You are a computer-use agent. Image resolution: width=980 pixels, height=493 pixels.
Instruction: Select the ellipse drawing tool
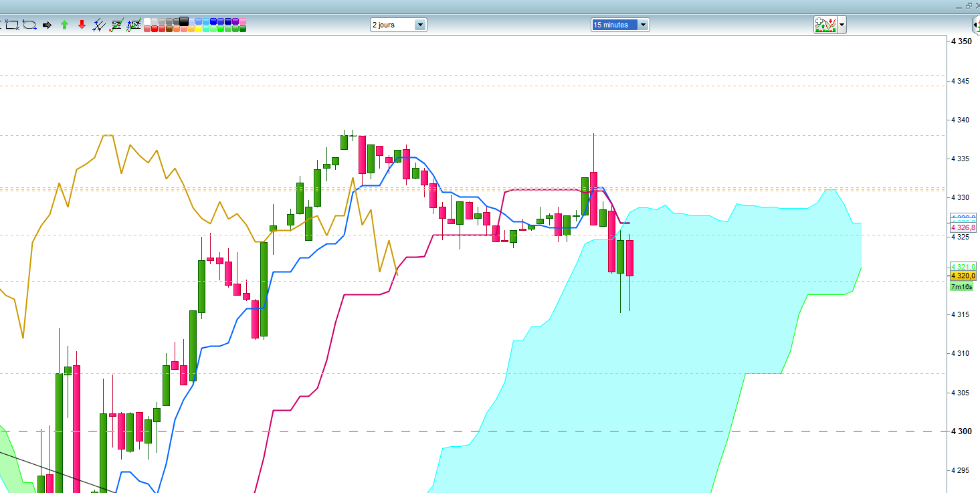tap(29, 25)
